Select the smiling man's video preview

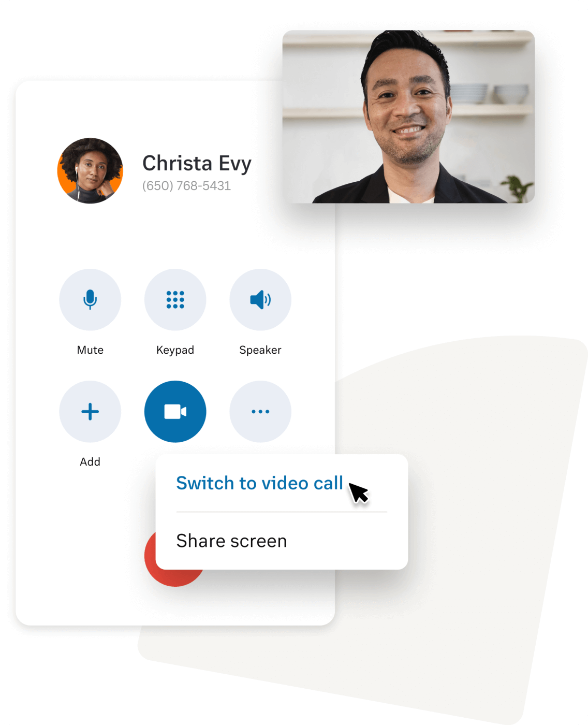pos(408,117)
